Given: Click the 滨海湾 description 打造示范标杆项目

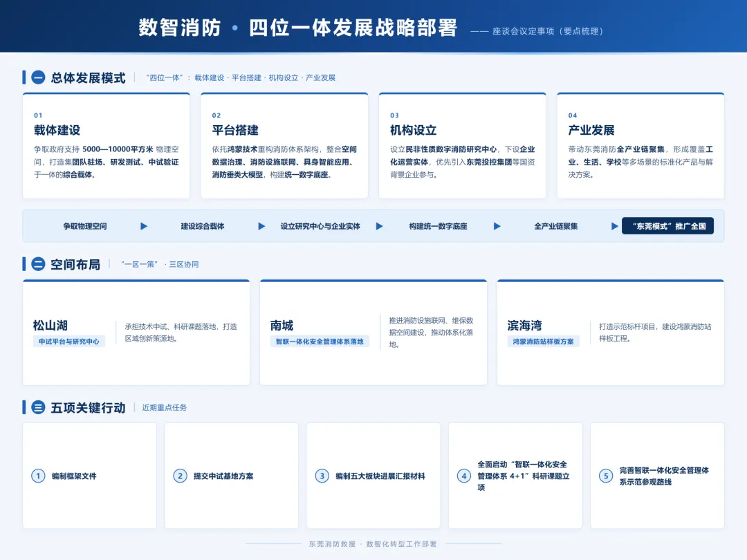Looking at the screenshot, I should pos(655,333).
